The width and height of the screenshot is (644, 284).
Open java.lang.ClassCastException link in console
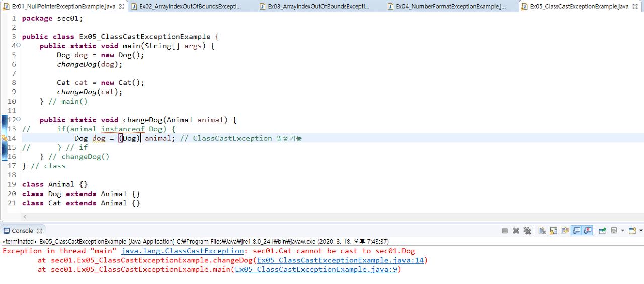[182, 251]
